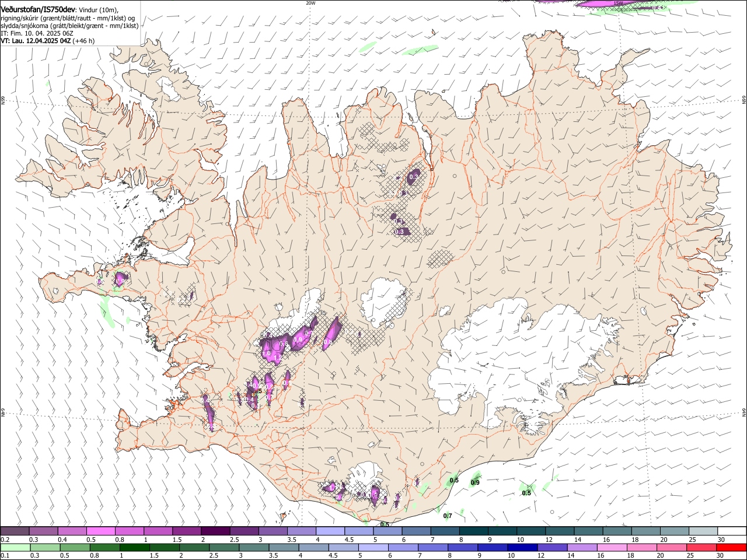Select the upper legend swatch labeled 3.5

(302, 531)
